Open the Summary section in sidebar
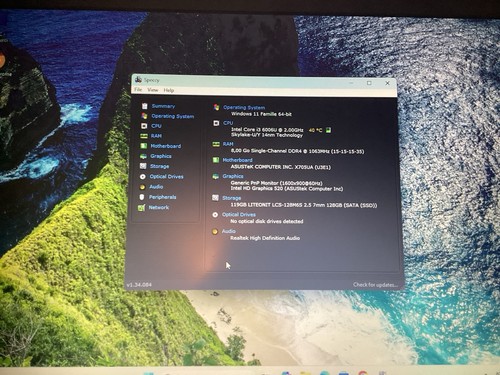Image resolution: width=500 pixels, height=375 pixels. pyautogui.click(x=163, y=106)
